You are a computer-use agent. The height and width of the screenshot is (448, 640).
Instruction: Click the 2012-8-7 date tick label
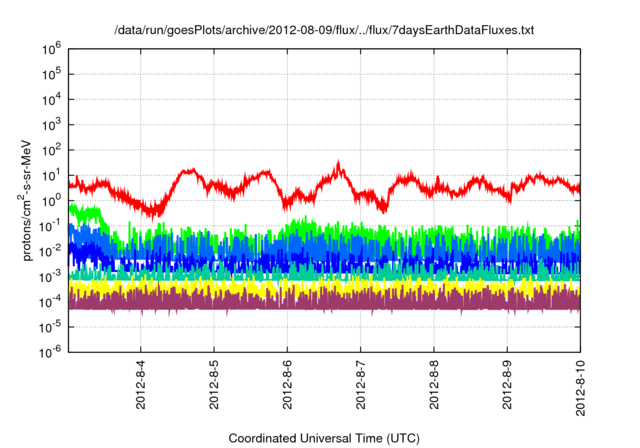point(360,384)
